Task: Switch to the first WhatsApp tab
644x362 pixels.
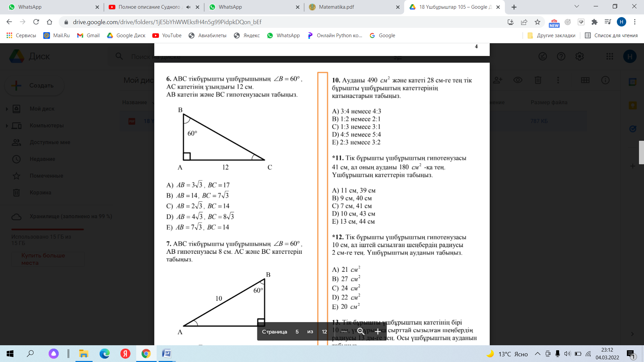Action: pos(30,7)
